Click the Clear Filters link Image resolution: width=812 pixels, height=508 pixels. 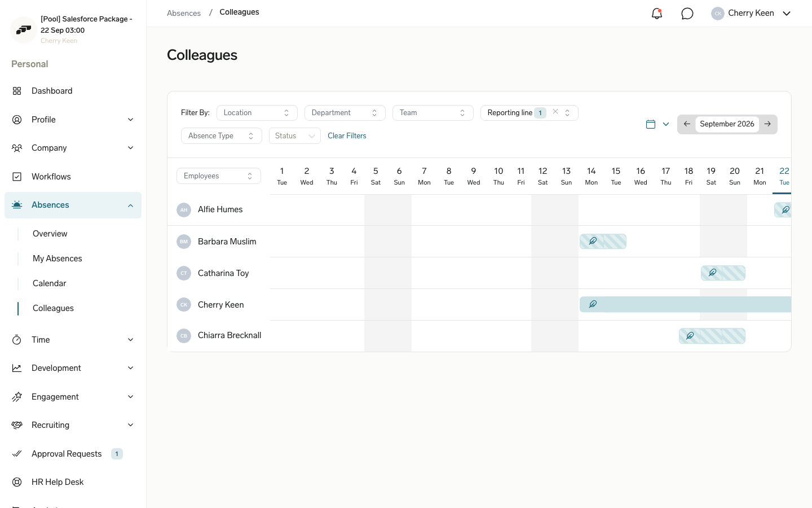[347, 136]
